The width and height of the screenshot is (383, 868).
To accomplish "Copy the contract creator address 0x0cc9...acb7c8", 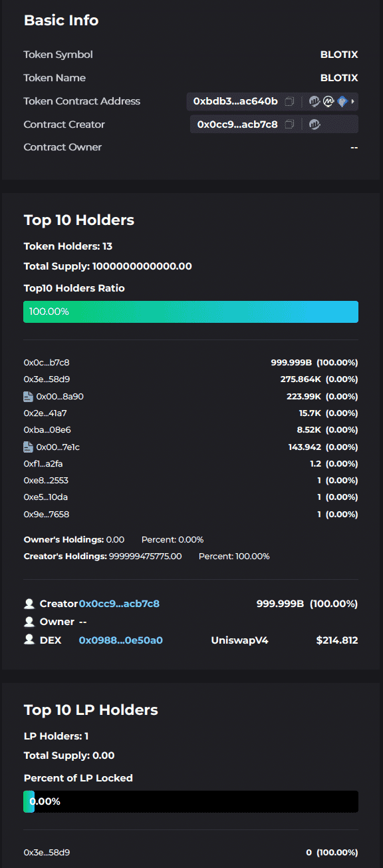I will click(x=289, y=124).
